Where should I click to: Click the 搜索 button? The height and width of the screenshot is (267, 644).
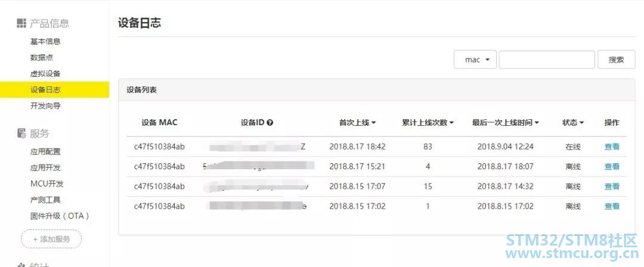(616, 60)
